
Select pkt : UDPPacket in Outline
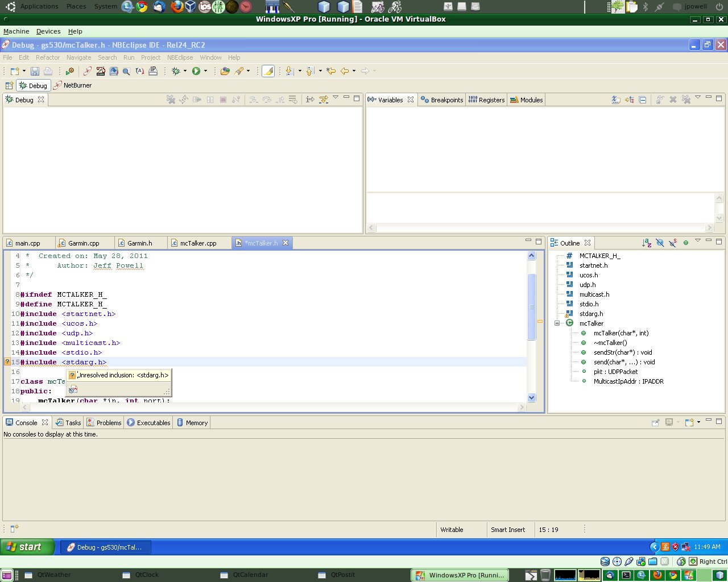click(615, 372)
